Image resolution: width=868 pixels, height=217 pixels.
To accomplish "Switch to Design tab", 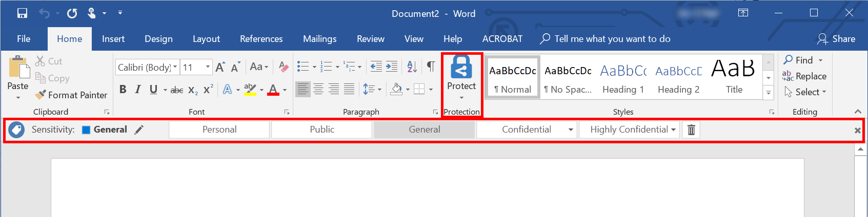I will pyautogui.click(x=158, y=39).
